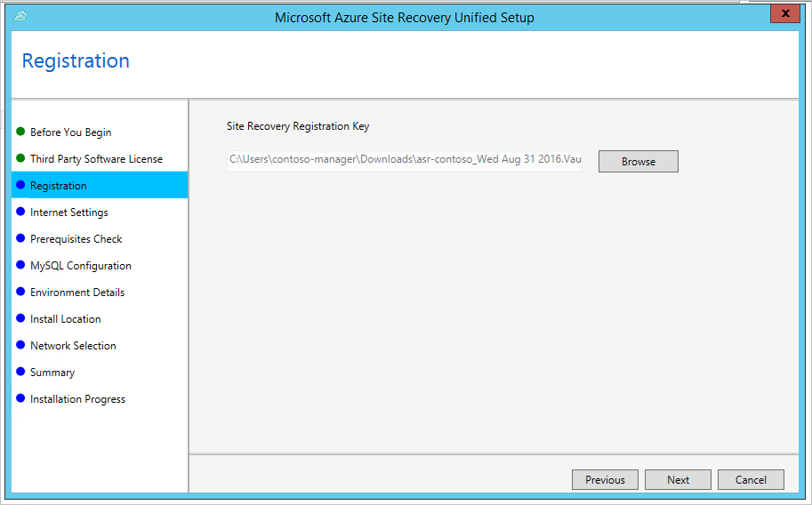Open the Prerequisites Check step
Viewport: 812px width, 505px height.
pos(76,239)
